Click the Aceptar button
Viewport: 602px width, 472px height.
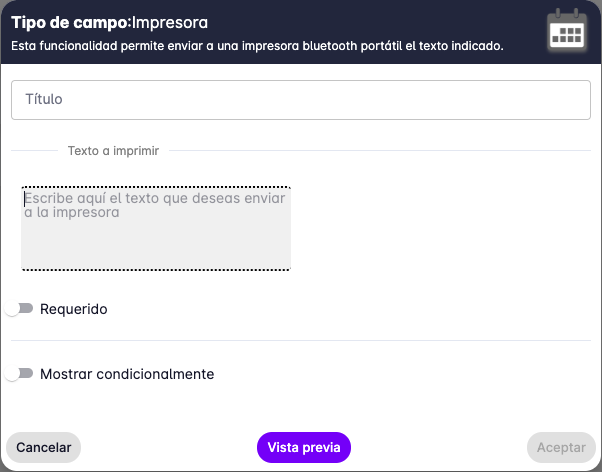click(x=561, y=447)
